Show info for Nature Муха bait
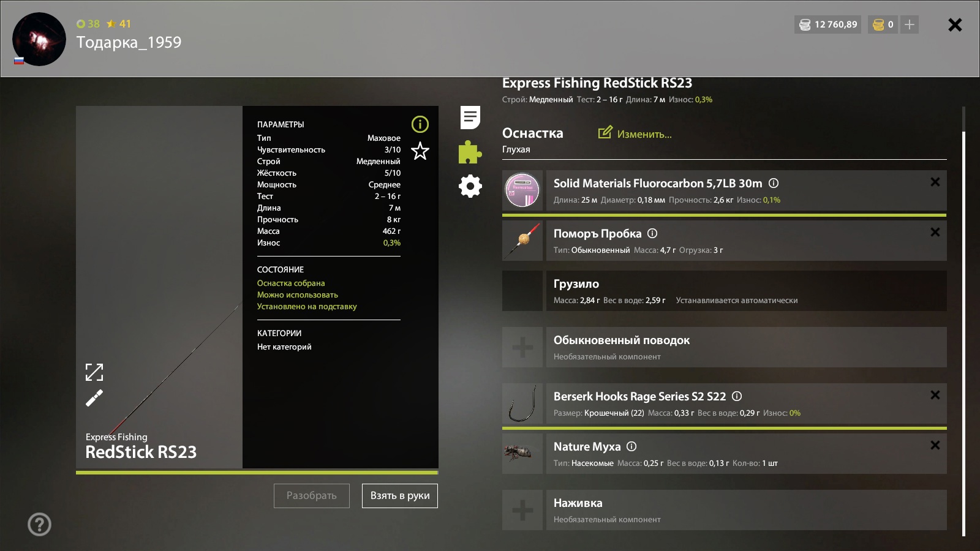This screenshot has width=980, height=551. 631,446
